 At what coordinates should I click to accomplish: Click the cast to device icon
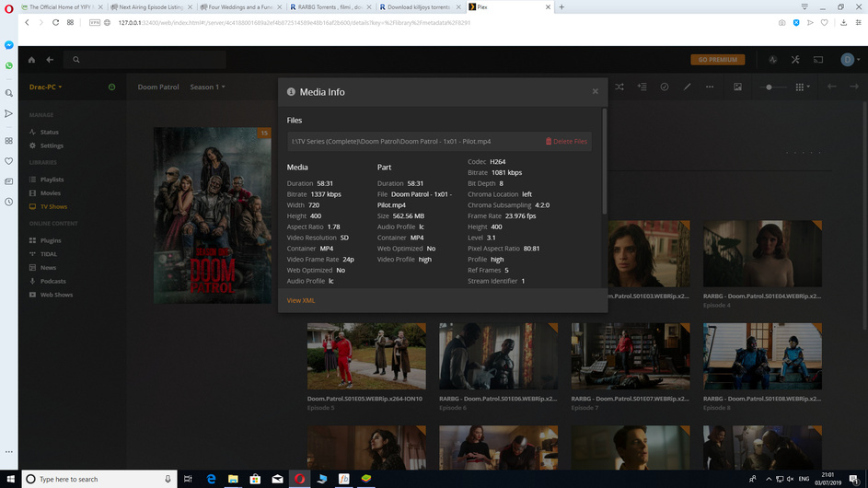pos(818,60)
